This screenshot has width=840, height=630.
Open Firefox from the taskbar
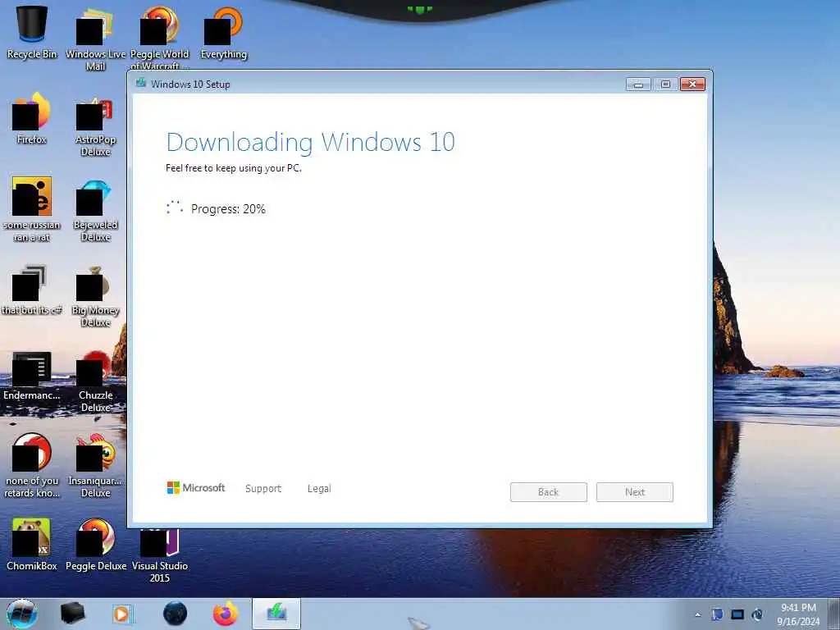226,614
